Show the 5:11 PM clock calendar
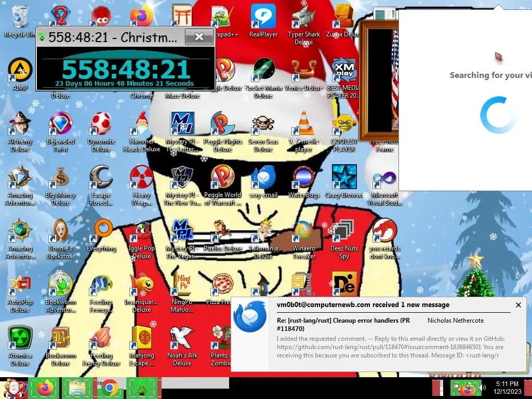Viewport: 532px width, 399px height. point(508,388)
